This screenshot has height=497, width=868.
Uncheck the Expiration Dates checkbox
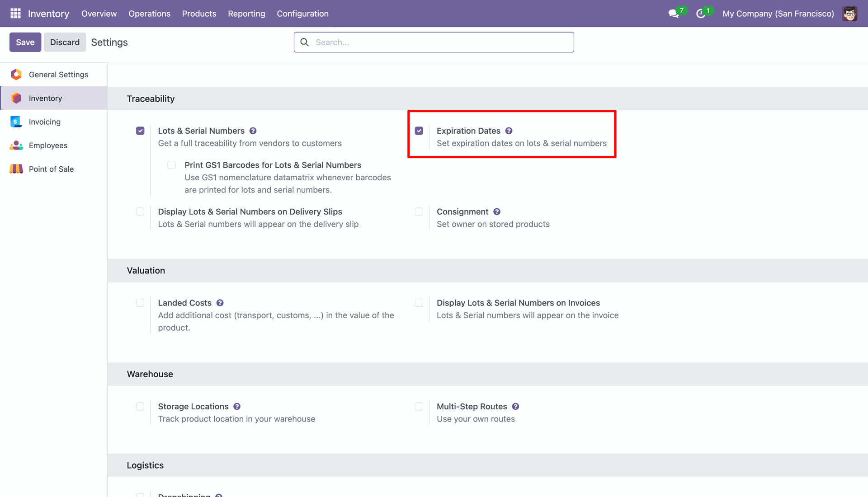[x=419, y=131]
